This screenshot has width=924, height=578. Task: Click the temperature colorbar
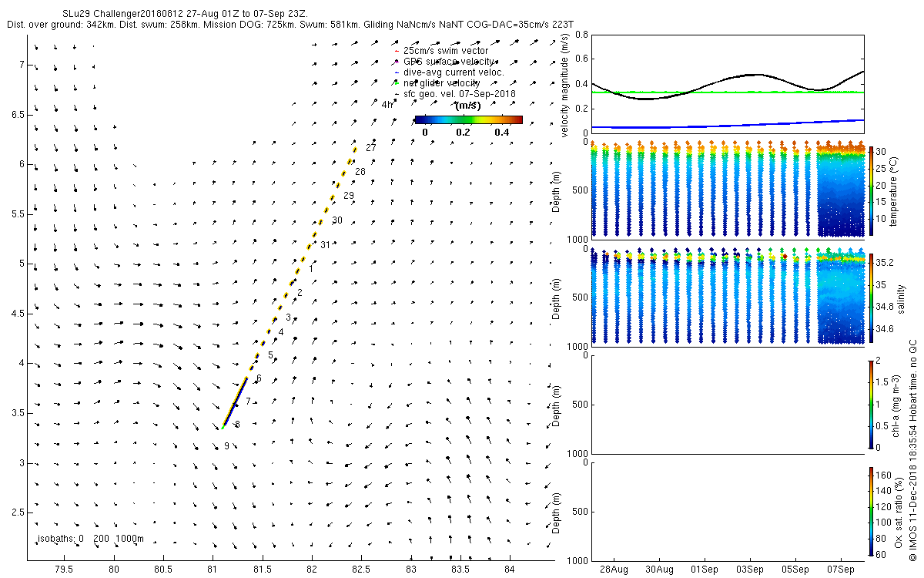pos(870,190)
